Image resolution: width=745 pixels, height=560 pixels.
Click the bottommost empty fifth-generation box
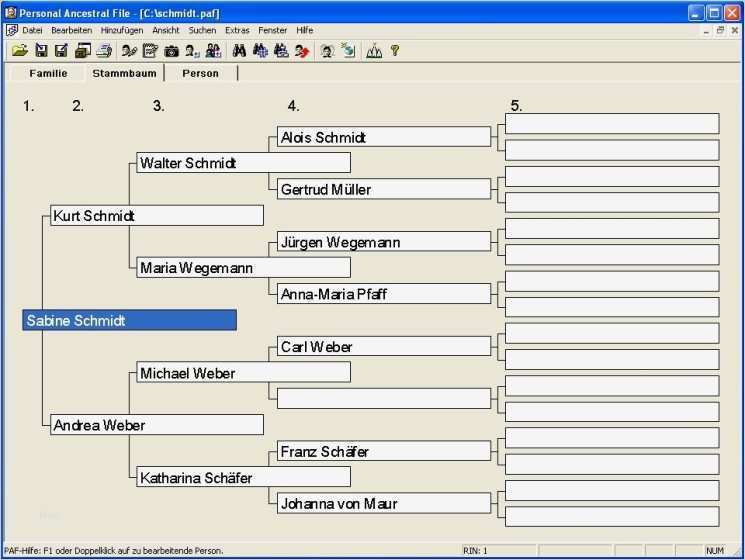pos(612,516)
